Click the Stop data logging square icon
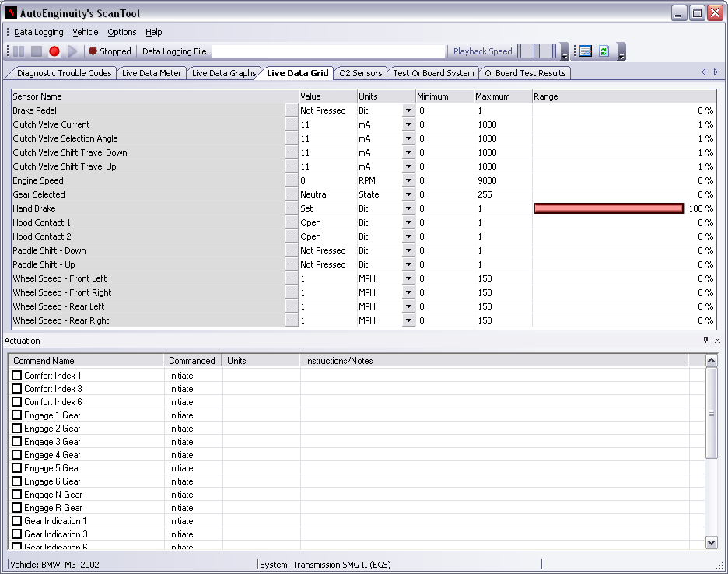The height and width of the screenshot is (574, 728). 37,51
